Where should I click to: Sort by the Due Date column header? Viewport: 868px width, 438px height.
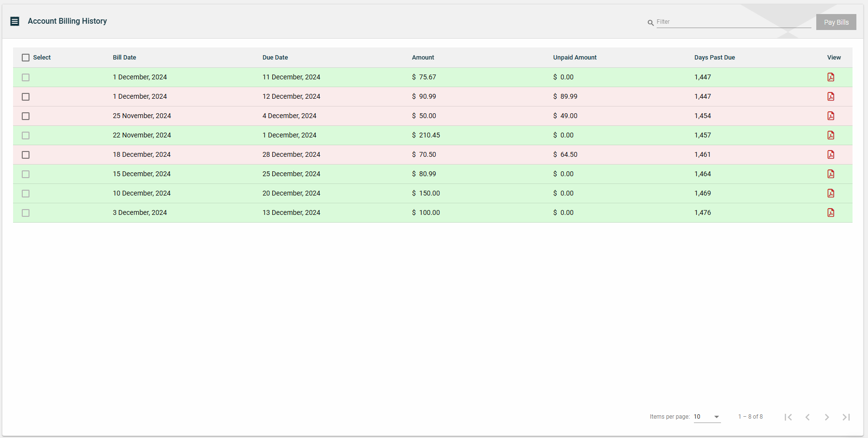[275, 57]
